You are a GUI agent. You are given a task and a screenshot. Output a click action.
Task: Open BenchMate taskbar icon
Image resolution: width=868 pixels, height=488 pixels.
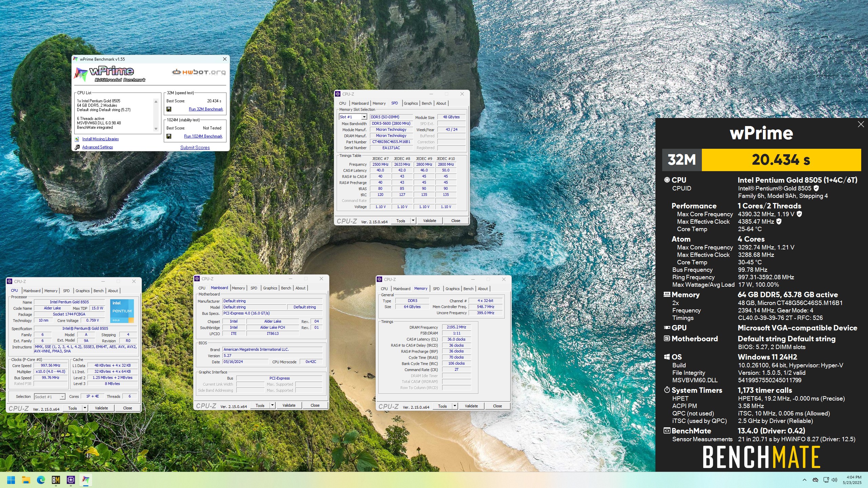click(x=56, y=480)
